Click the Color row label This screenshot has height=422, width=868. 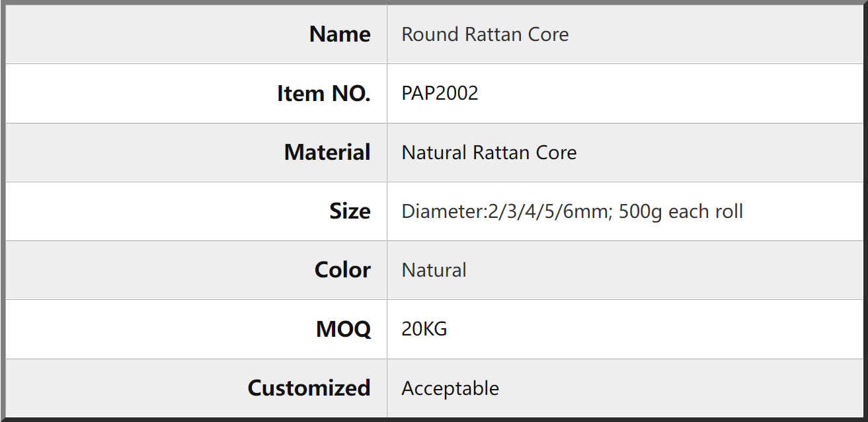coord(342,270)
